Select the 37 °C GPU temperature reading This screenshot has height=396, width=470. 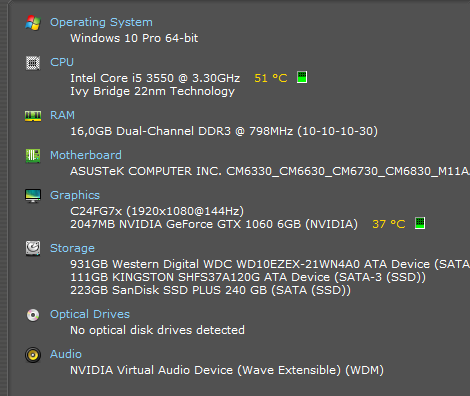click(389, 224)
